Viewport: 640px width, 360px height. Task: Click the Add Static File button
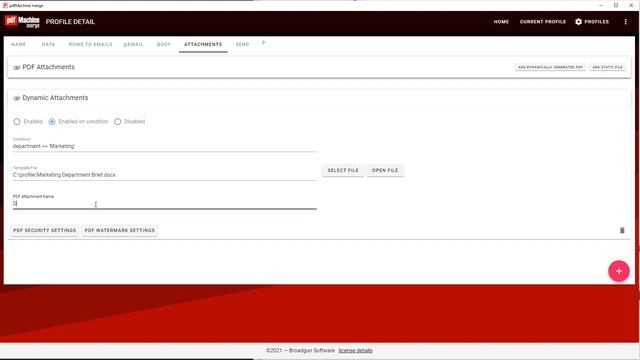pyautogui.click(x=607, y=67)
